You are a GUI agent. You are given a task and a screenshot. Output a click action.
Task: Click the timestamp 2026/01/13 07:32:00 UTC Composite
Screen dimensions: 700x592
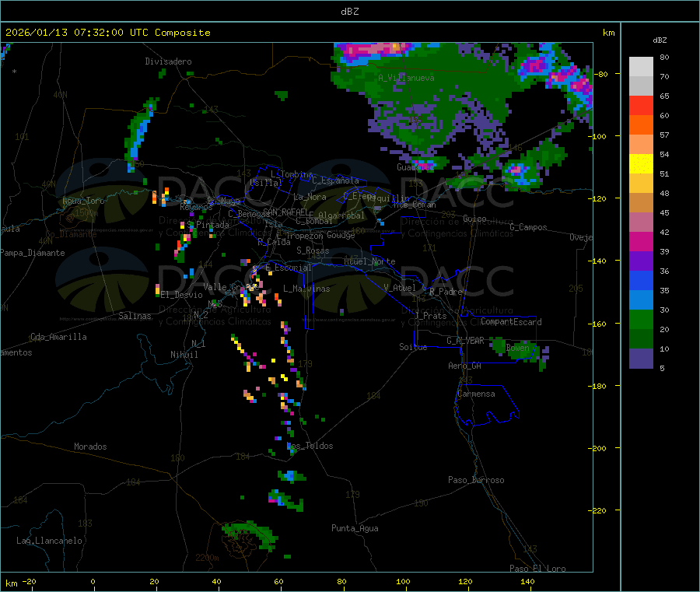[108, 33]
